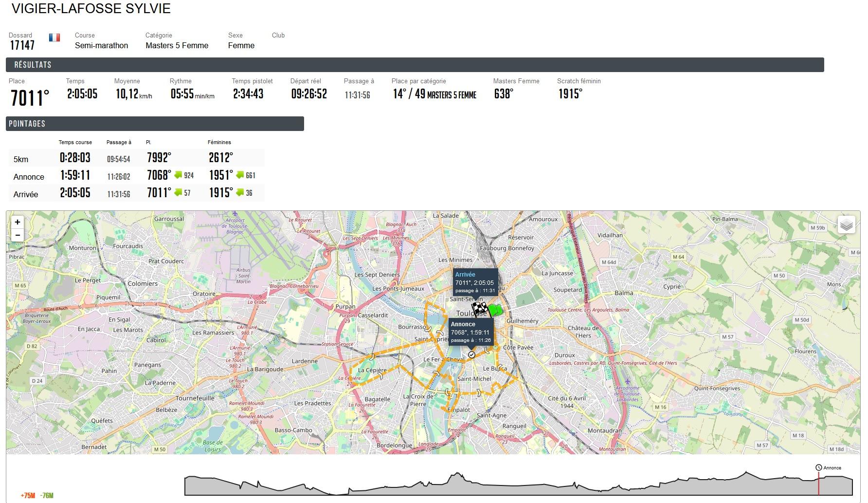This screenshot has height=503, width=868.
Task: Click the pace 05:55 min/km
Action: pyautogui.click(x=192, y=94)
